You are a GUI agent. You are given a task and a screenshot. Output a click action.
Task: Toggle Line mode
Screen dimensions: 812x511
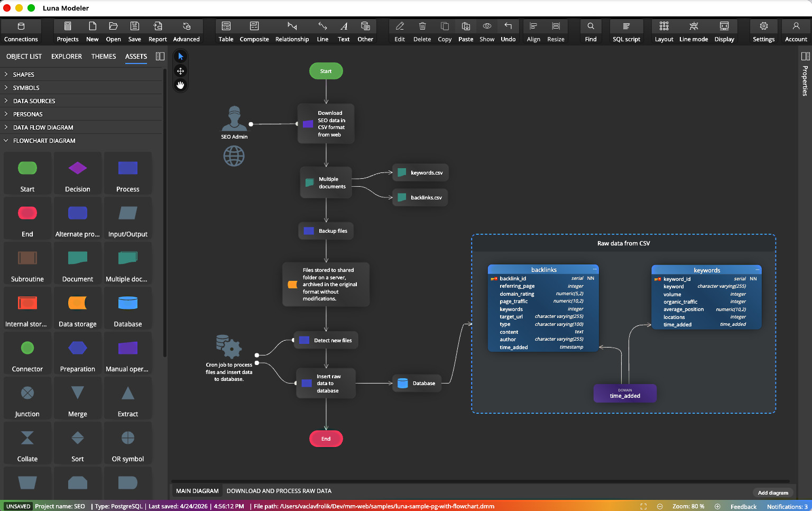694,31
